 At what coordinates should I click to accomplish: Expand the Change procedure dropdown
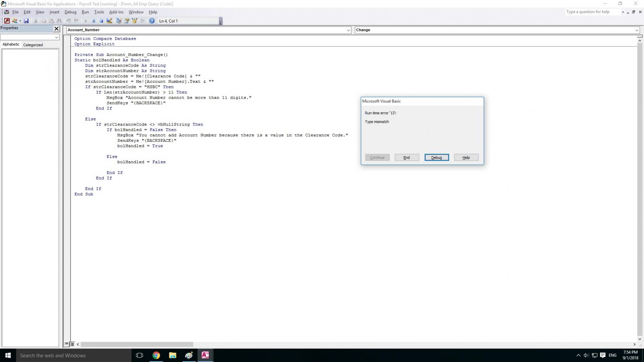[x=637, y=30]
